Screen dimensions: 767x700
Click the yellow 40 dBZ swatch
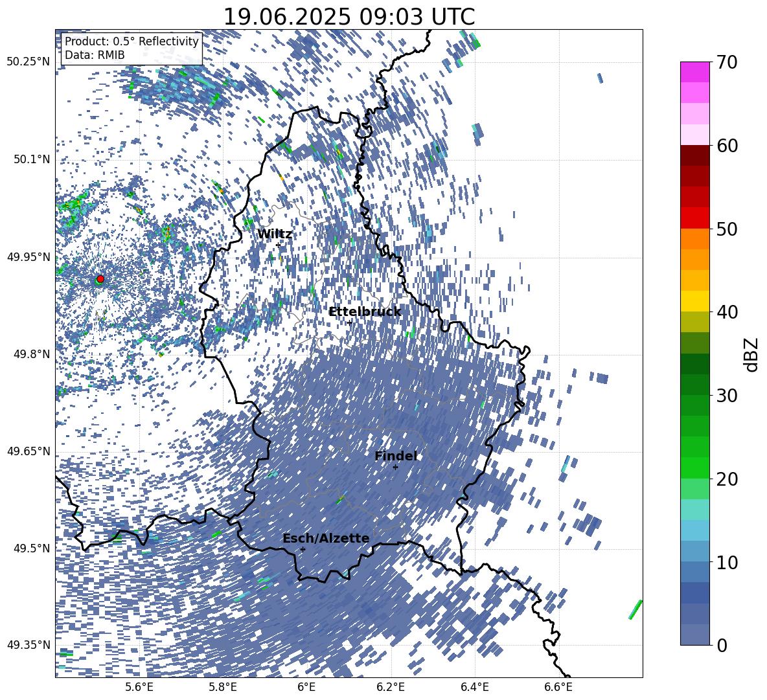(x=694, y=301)
